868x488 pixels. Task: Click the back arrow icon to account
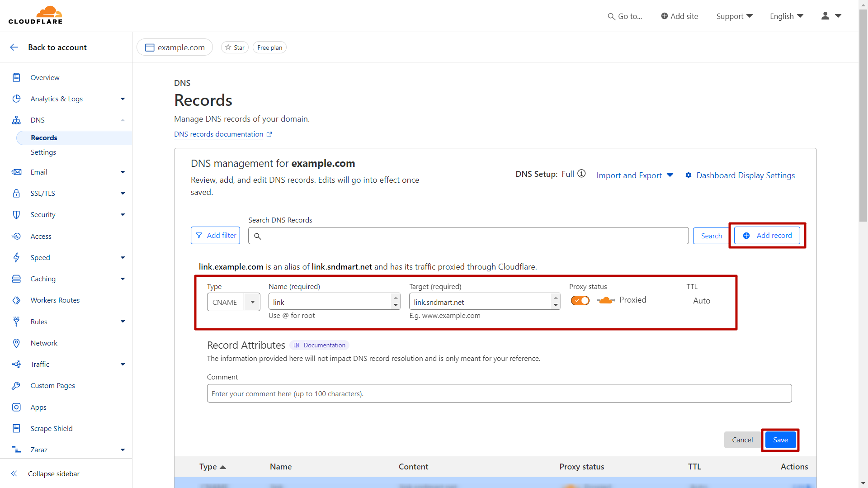[x=14, y=47]
